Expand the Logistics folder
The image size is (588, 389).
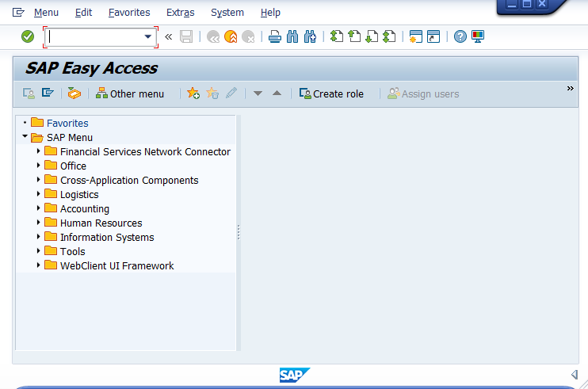click(x=38, y=194)
